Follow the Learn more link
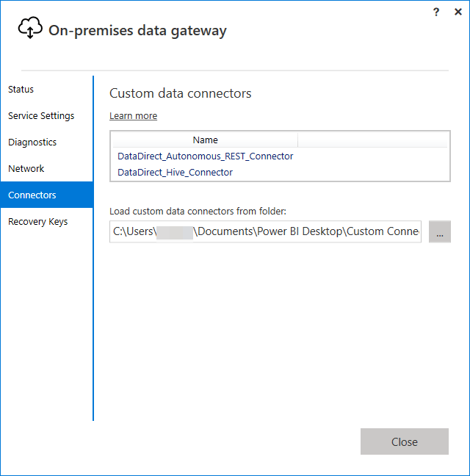 [133, 115]
